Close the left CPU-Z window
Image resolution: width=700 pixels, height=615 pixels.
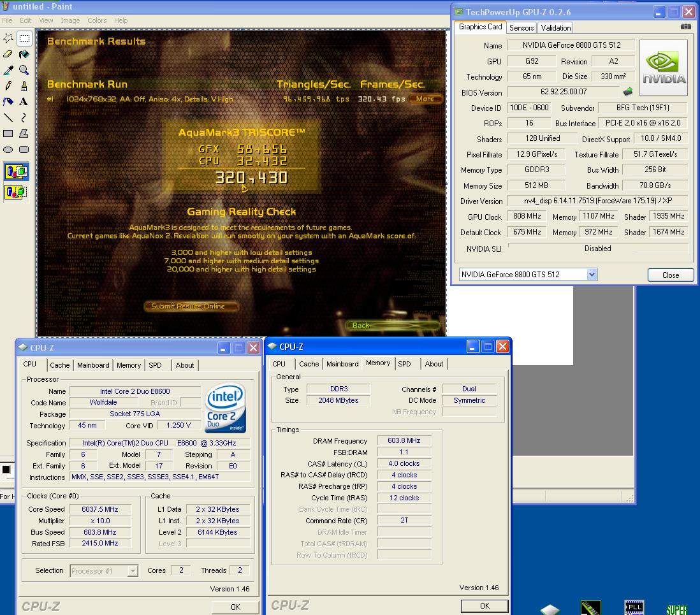(x=253, y=348)
